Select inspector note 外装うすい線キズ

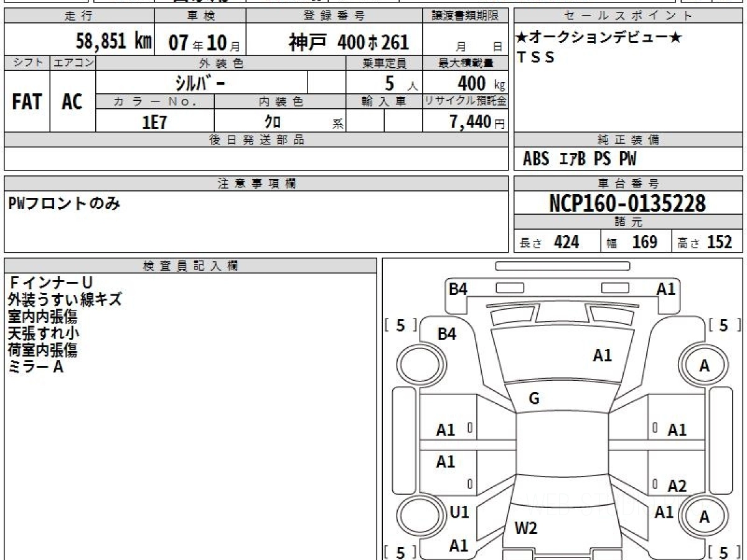(65, 299)
